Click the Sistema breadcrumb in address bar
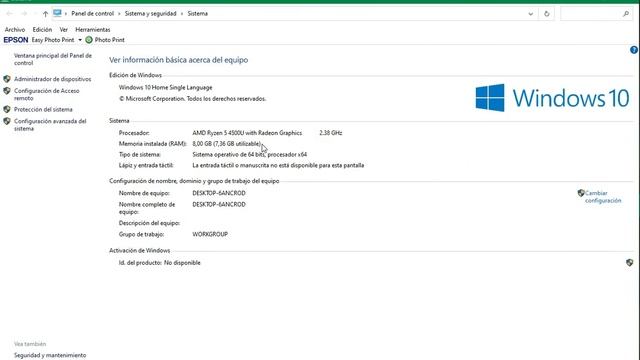This screenshot has width=640, height=360. click(x=198, y=13)
